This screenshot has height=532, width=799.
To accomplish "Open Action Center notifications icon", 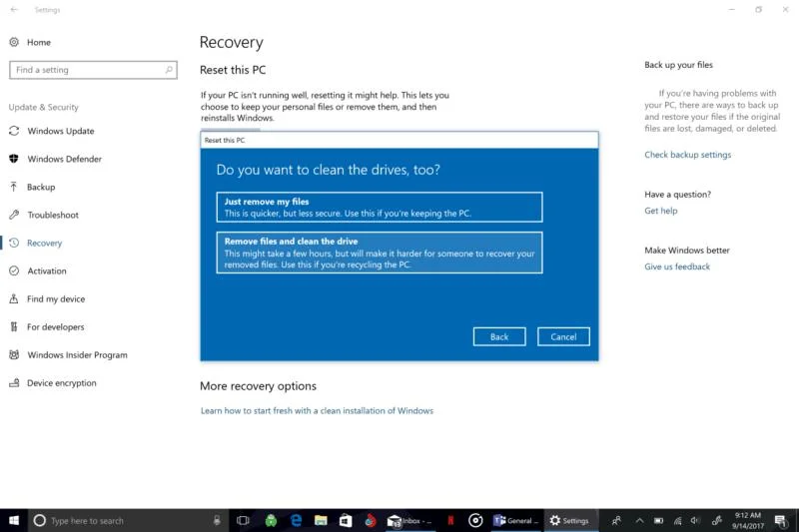I will [x=780, y=520].
